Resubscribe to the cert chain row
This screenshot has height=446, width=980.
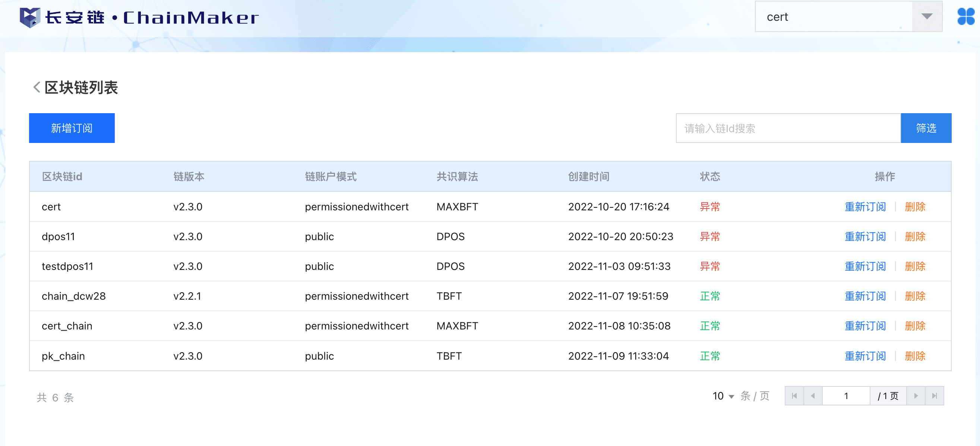point(865,207)
